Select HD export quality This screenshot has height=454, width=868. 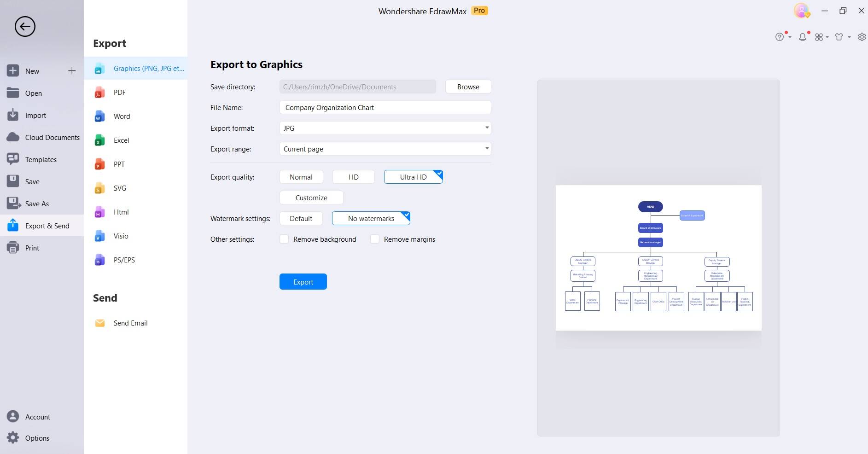point(354,177)
